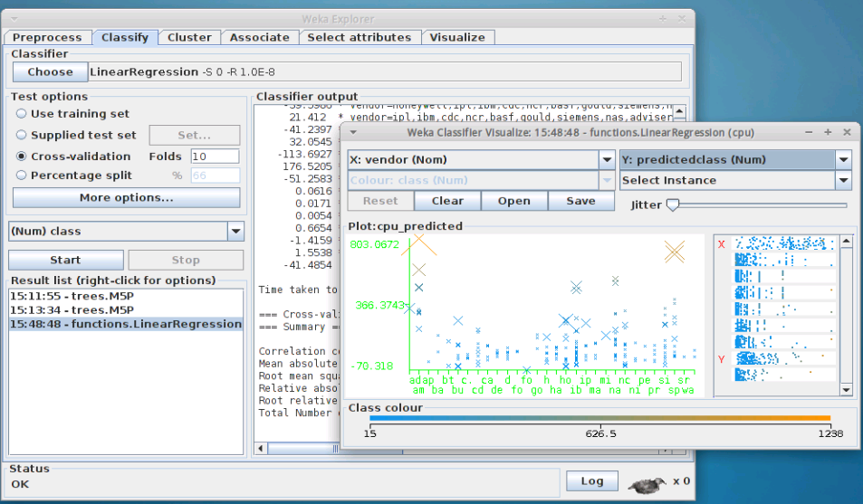Click the Start button
The width and height of the screenshot is (863, 504).
[65, 260]
